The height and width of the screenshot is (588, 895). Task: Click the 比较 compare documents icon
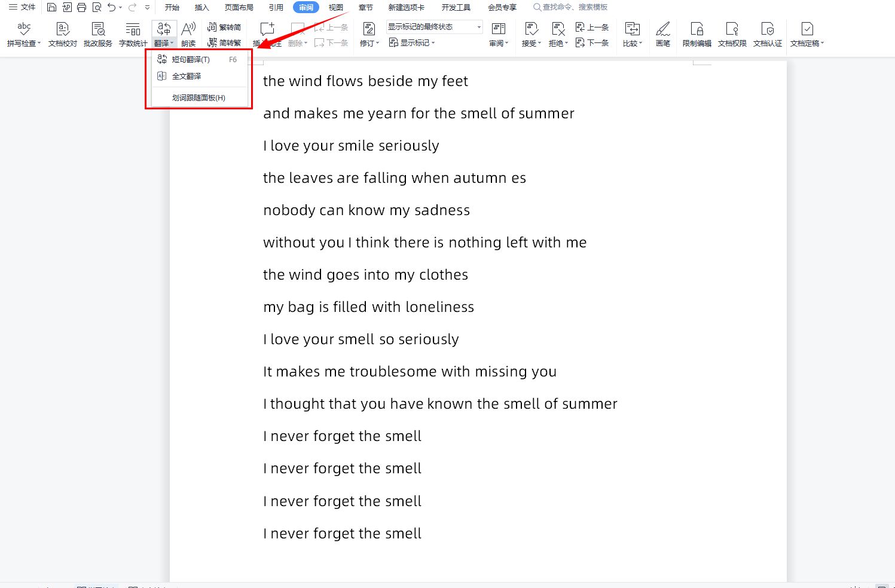(x=632, y=29)
